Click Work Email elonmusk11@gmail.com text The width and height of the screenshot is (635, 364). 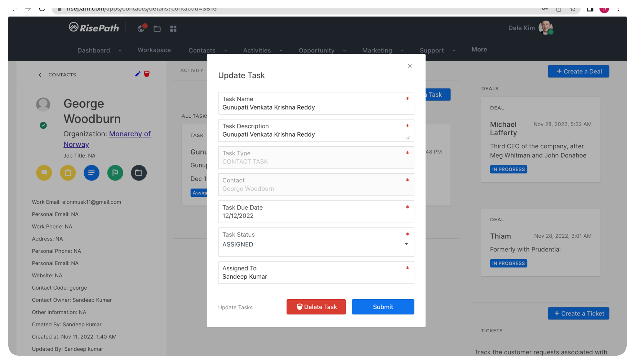tap(76, 202)
